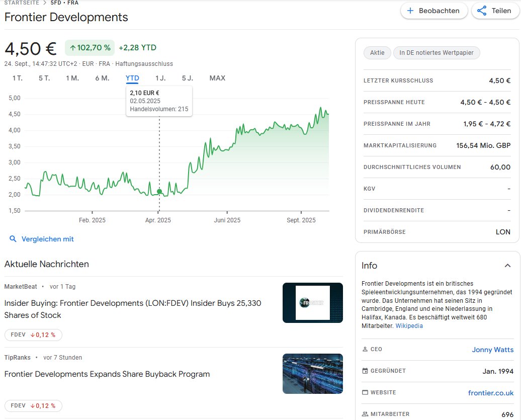Collapse the Info panel using the chevron

tap(507, 266)
